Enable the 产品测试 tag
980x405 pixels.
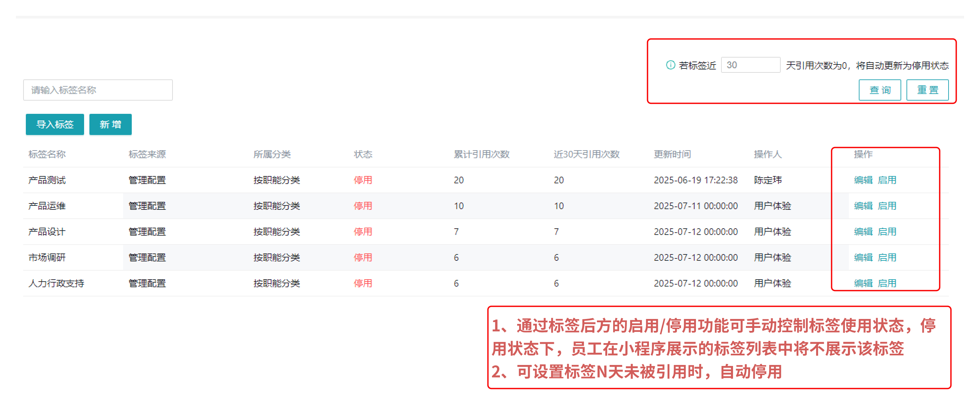pyautogui.click(x=887, y=180)
